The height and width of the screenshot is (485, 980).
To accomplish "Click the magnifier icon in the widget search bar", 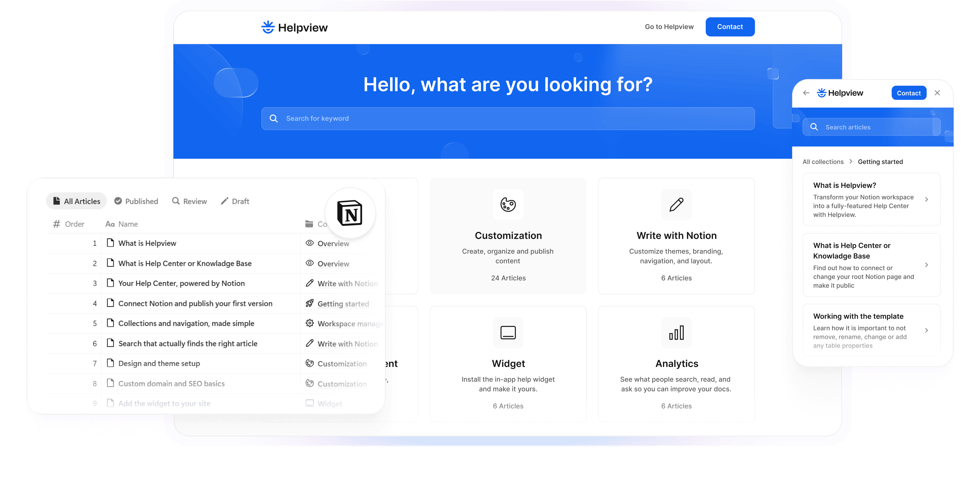I will [814, 127].
